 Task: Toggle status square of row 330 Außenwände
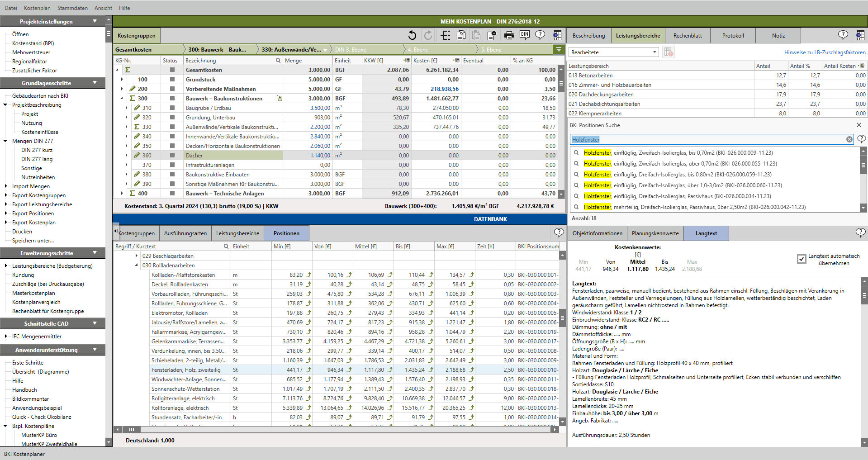pos(172,127)
